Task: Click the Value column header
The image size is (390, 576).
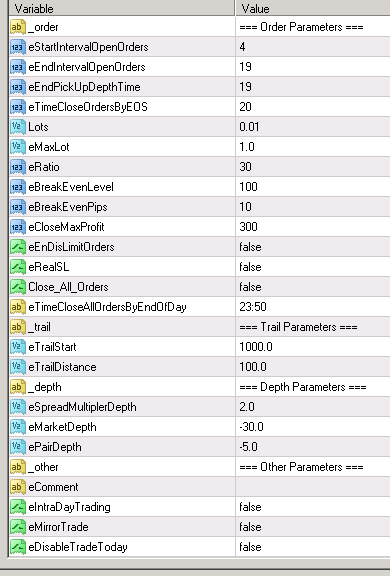Action: click(x=313, y=8)
